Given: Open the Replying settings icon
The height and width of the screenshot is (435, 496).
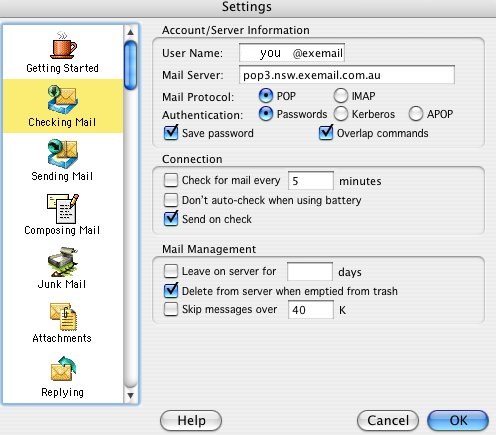Looking at the screenshot, I should [x=63, y=369].
